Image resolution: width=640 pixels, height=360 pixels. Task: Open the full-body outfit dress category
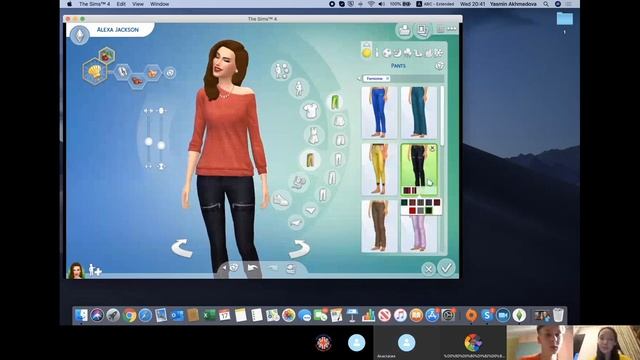313,136
